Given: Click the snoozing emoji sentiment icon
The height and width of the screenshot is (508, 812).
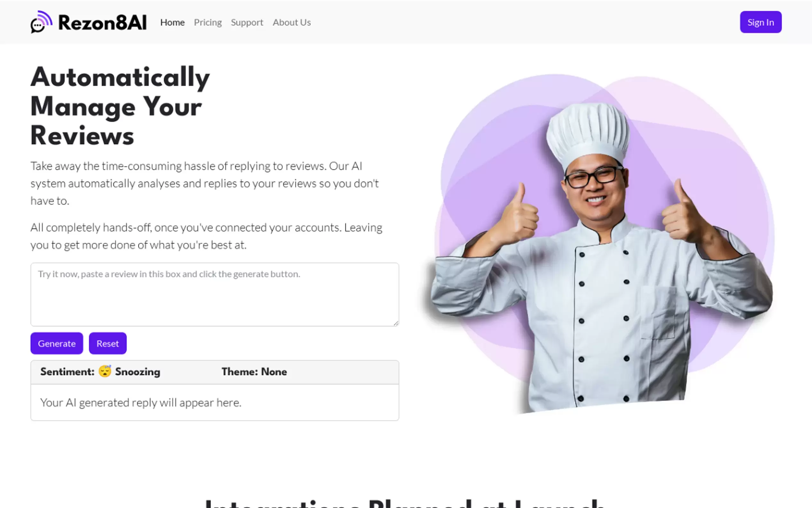Looking at the screenshot, I should coord(105,372).
